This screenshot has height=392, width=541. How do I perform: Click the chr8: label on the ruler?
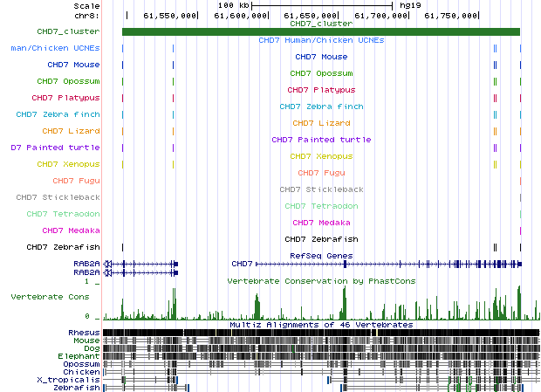click(x=86, y=15)
